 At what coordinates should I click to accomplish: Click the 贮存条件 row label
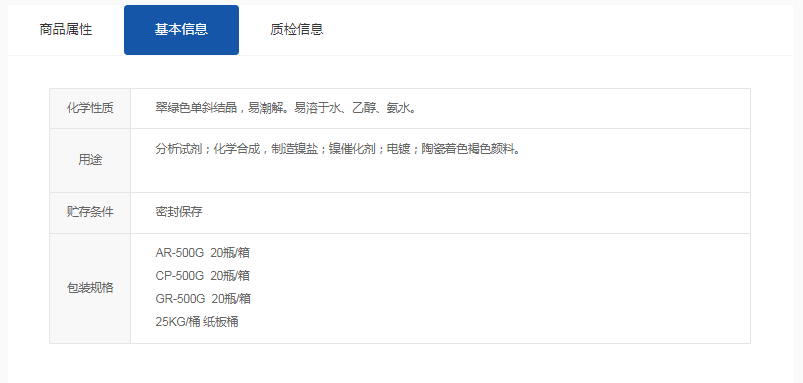click(90, 212)
